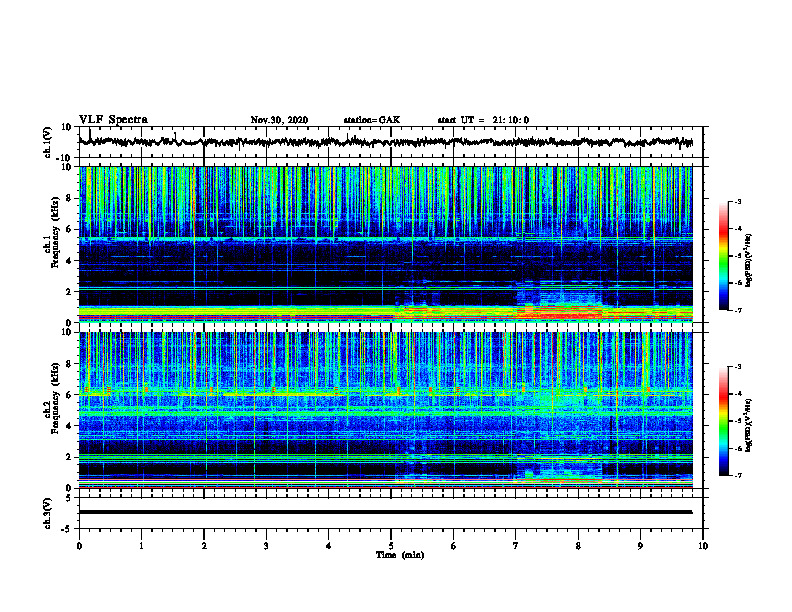
Task: Click the "-5" tick on the ch.3(V) axis
Action: (x=67, y=529)
